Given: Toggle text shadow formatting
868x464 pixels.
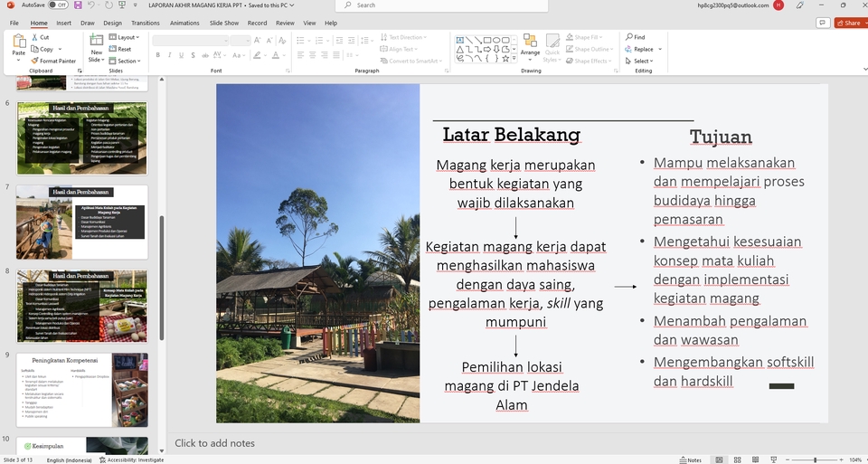Looking at the screenshot, I should 193,55.
